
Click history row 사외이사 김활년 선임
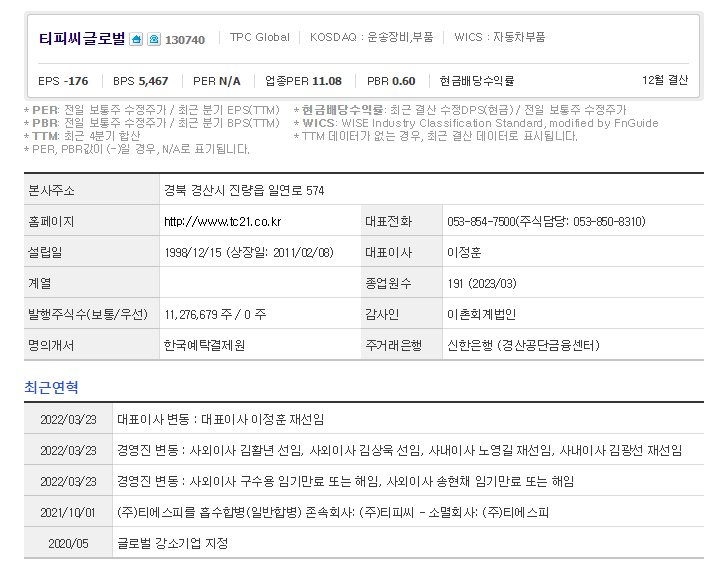364,450
